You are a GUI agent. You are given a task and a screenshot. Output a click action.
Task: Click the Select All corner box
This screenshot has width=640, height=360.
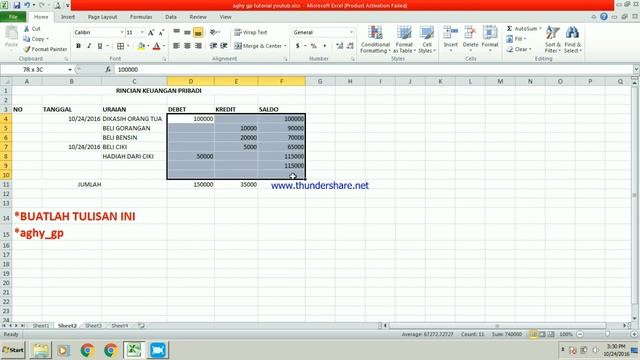6,82
